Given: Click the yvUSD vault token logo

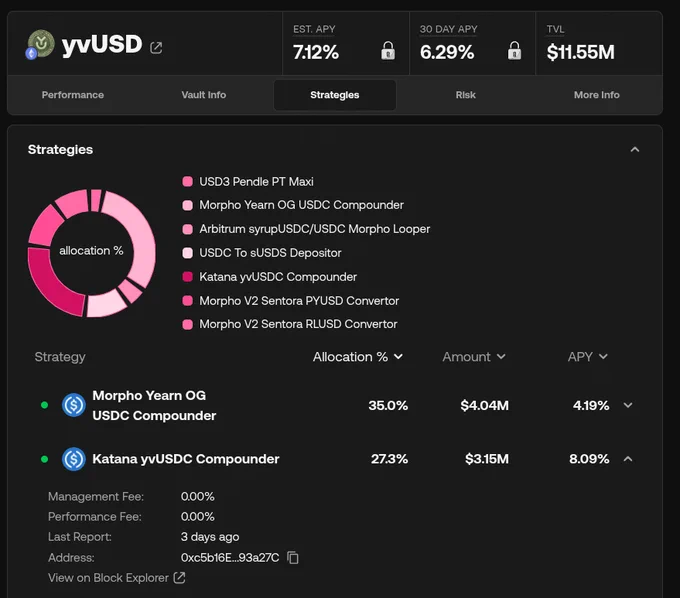Looking at the screenshot, I should (x=40, y=44).
